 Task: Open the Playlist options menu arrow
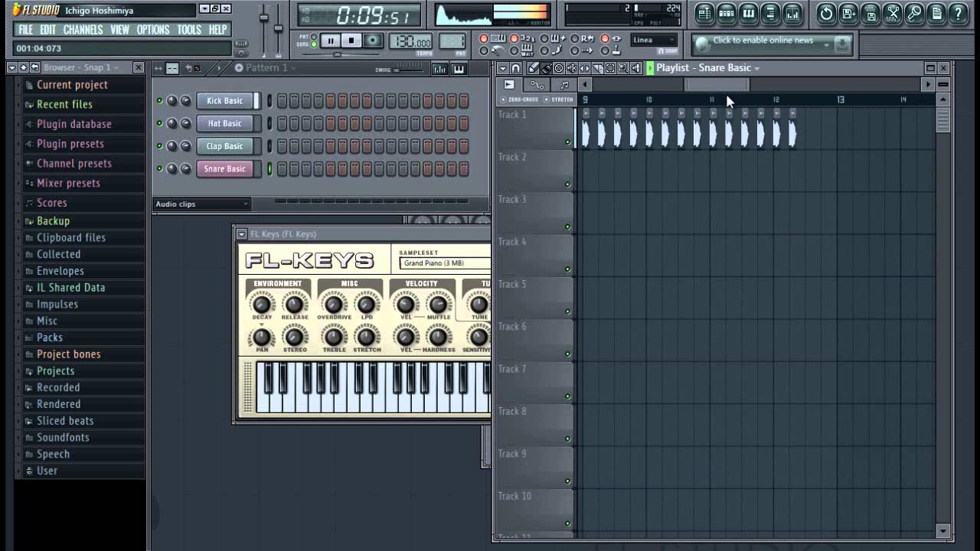[503, 68]
